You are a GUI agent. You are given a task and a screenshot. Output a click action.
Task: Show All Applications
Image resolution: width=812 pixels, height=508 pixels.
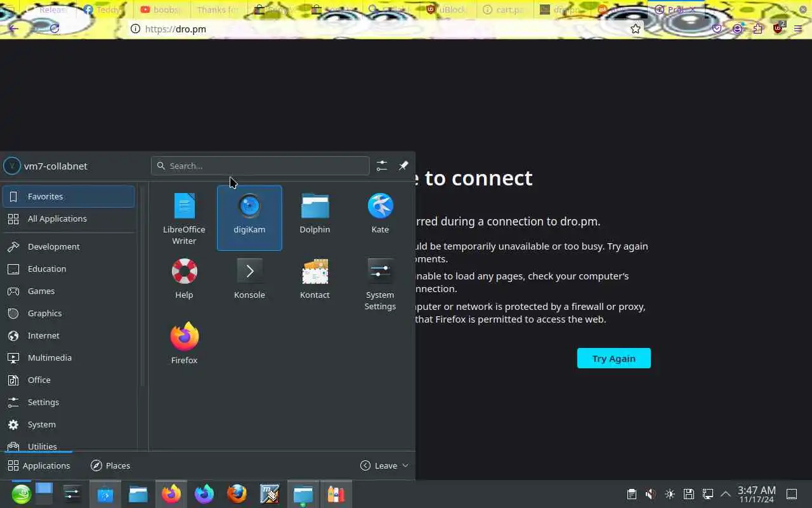point(69,218)
